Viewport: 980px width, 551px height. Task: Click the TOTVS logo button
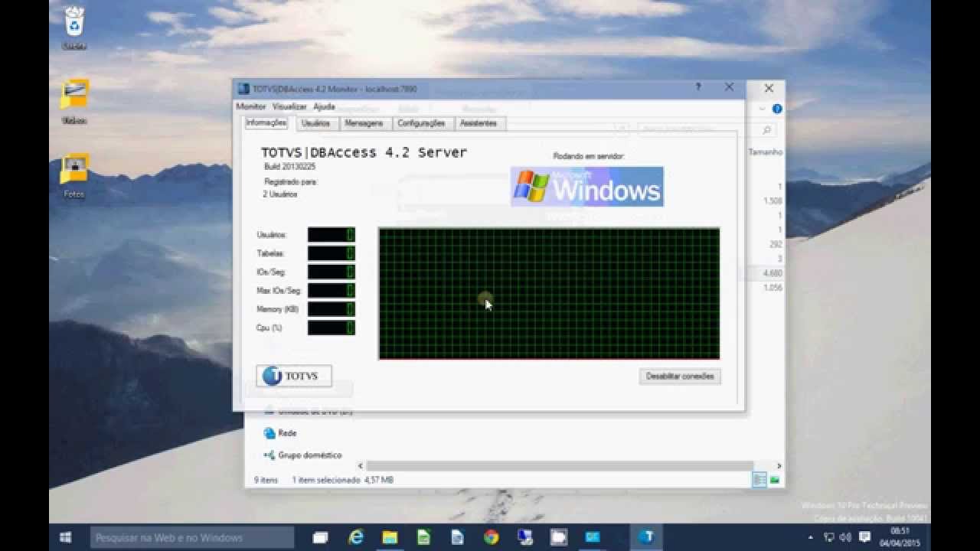[294, 376]
